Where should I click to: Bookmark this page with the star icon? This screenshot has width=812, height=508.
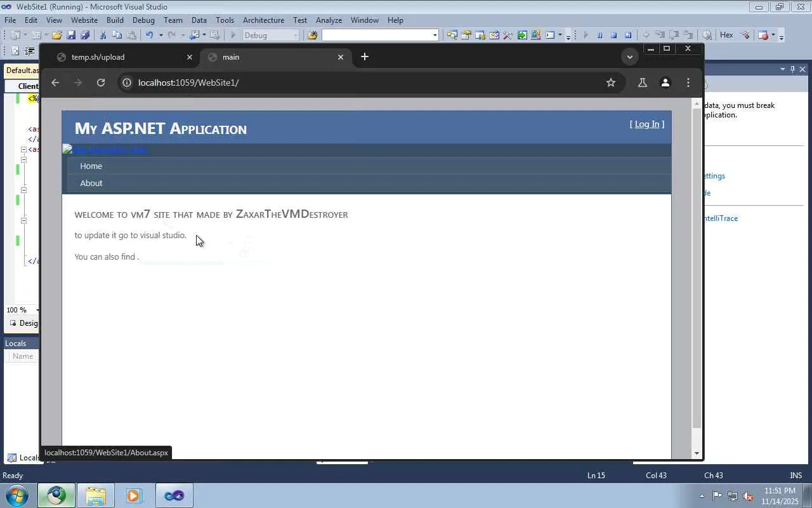pyautogui.click(x=611, y=83)
